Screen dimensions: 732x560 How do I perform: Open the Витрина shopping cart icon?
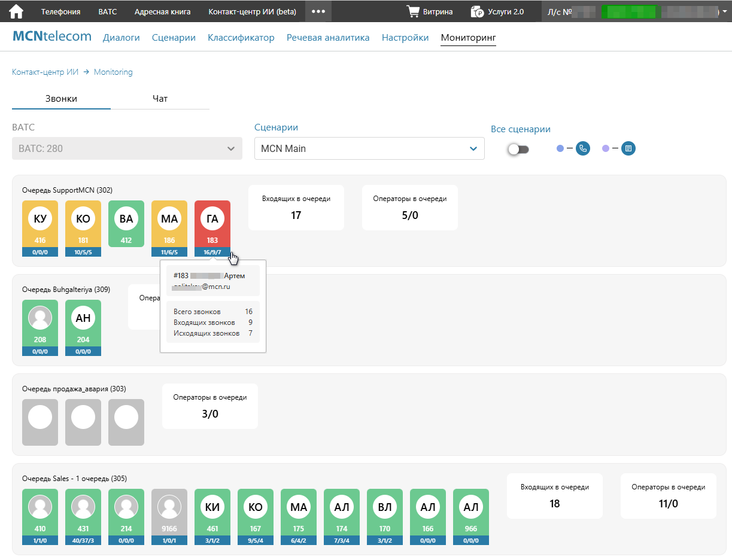[413, 11]
